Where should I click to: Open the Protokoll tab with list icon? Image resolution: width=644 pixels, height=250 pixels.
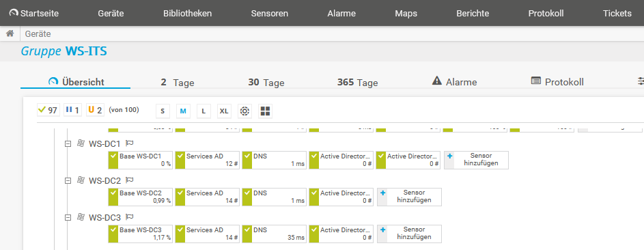click(x=557, y=82)
